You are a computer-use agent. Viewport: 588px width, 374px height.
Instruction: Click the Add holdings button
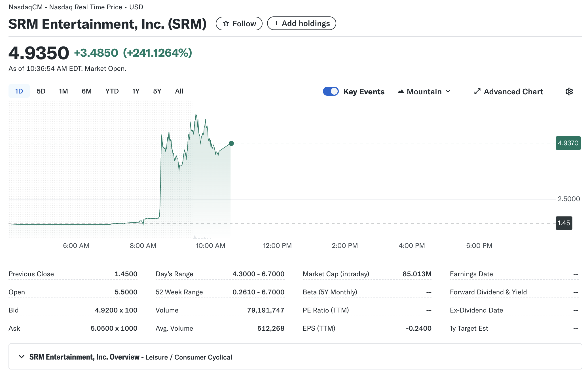(301, 24)
